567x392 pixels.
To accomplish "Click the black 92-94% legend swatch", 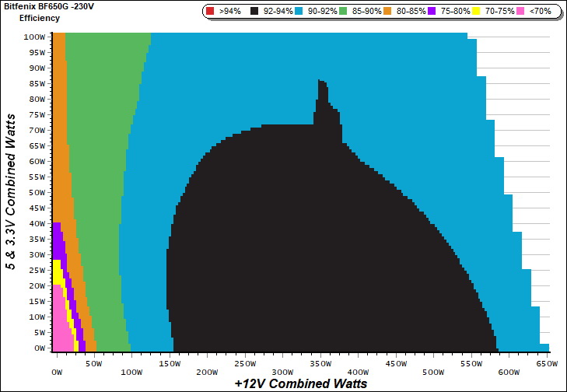I will 253,12.
